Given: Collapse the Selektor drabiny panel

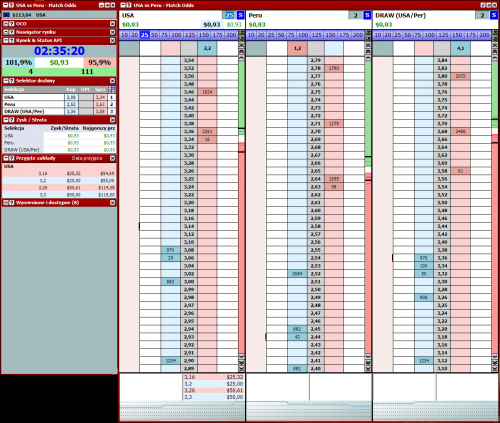Looking at the screenshot, I should [x=6, y=81].
